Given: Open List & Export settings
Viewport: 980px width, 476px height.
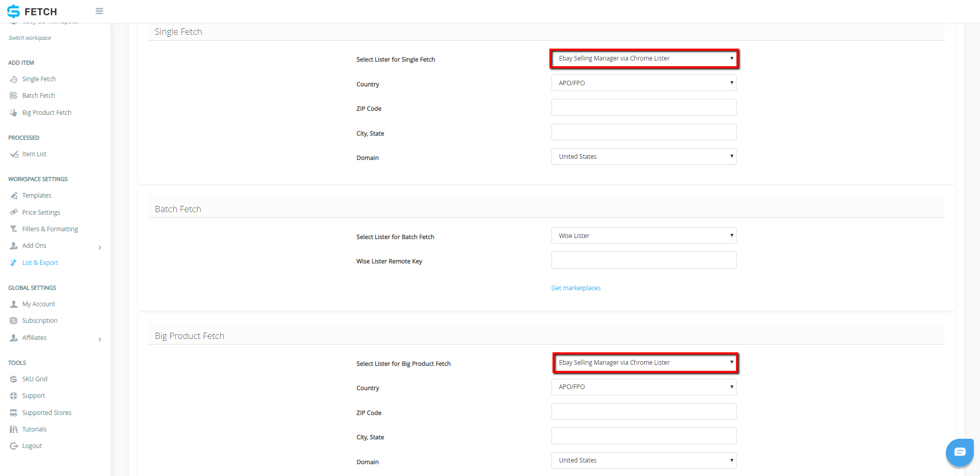Looking at the screenshot, I should click(x=40, y=263).
